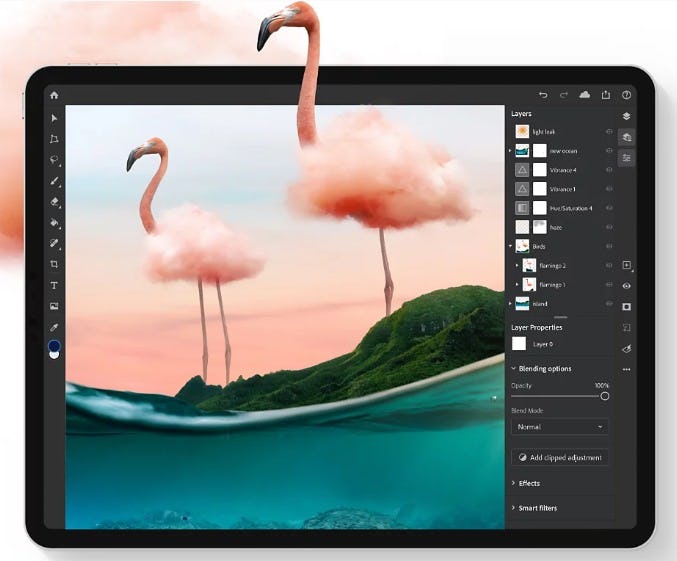677x561 pixels.
Task: Open the Share/Export menu
Action: pyautogui.click(x=606, y=95)
